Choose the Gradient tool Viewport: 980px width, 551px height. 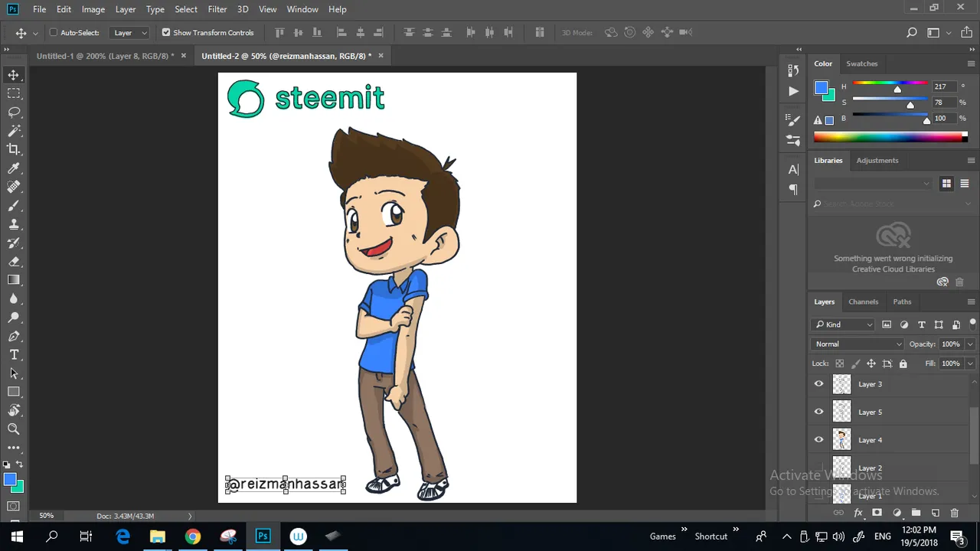(x=14, y=280)
